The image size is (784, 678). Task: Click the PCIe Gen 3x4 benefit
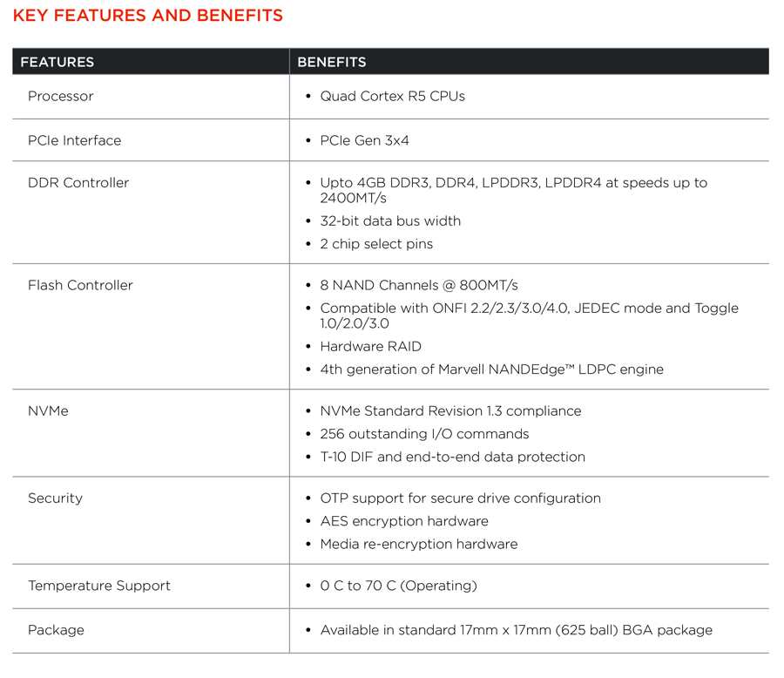click(x=364, y=140)
